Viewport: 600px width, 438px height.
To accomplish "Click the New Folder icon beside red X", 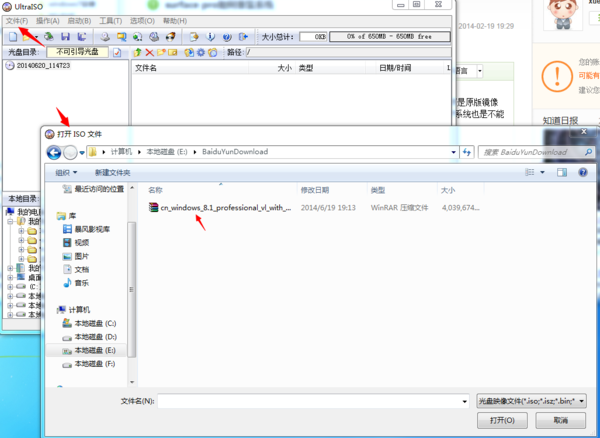I will 161,52.
